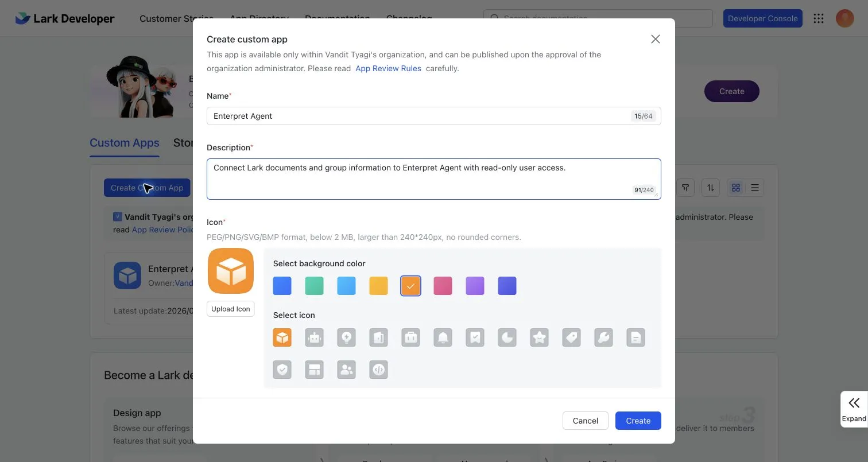Focus the Description text area
Viewport: 868px width, 462px height.
434,179
